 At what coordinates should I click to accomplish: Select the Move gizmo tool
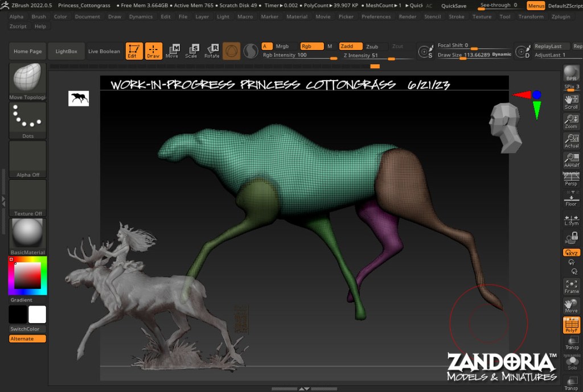[172, 51]
